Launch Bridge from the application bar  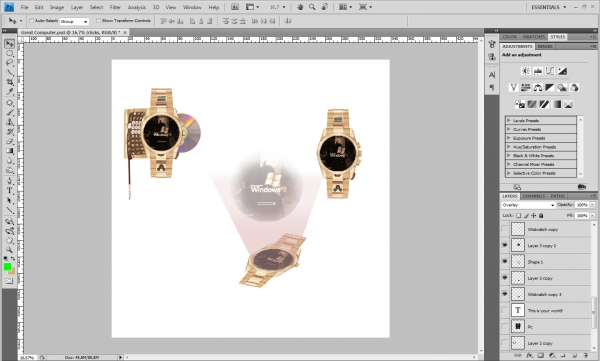(x=235, y=7)
